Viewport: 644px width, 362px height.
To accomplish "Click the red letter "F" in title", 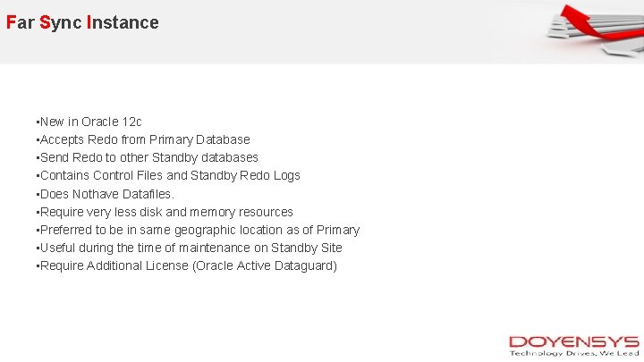I will [x=11, y=22].
